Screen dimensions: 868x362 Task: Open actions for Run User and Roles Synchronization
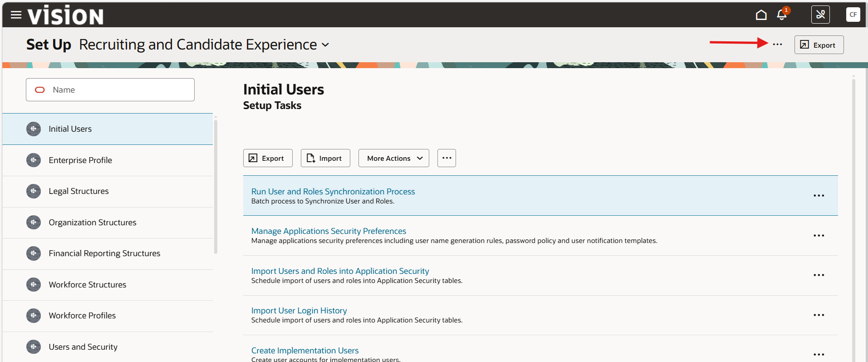819,196
